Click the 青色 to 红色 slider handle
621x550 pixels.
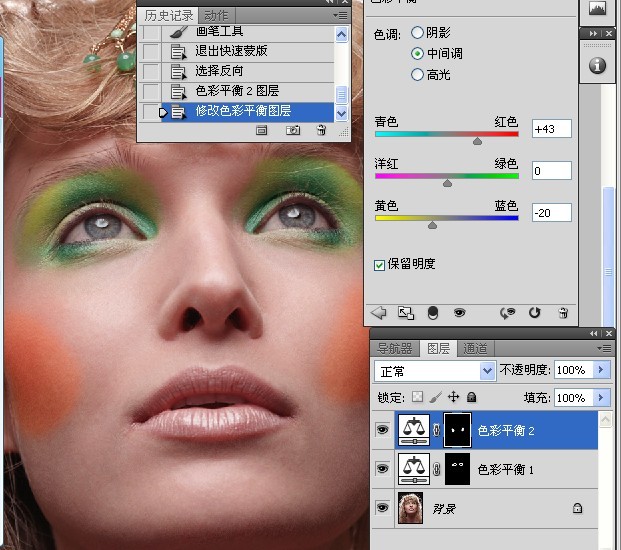tap(477, 141)
